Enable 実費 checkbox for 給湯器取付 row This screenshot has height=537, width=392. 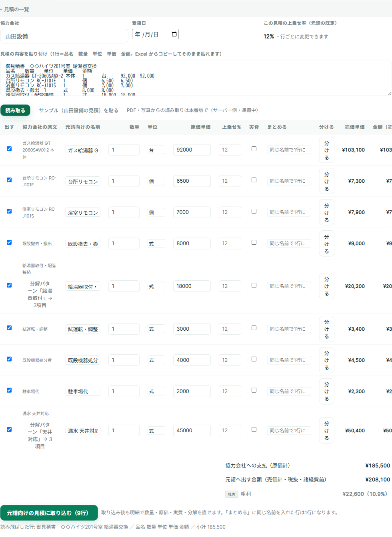tap(254, 285)
